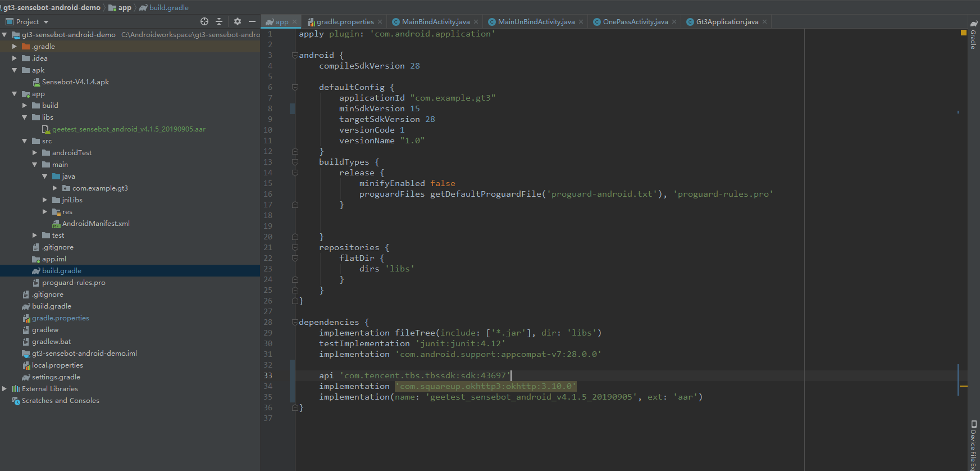The image size is (980, 471).
Task: Close the gradle.properties tab
Action: pos(380,22)
